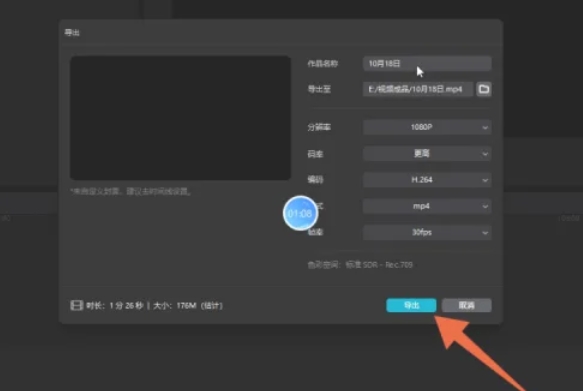Open the folder browse icon beside export path
The image size is (583, 391).
coord(484,89)
